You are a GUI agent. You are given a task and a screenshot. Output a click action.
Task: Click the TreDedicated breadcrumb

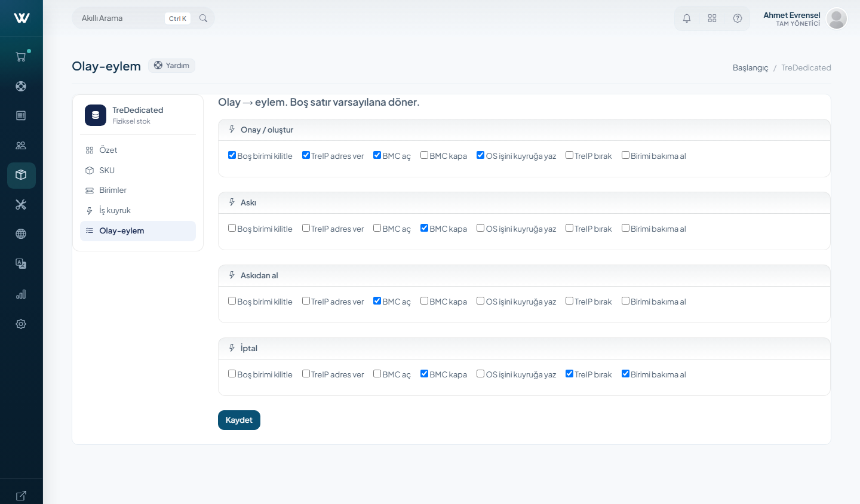tap(806, 67)
